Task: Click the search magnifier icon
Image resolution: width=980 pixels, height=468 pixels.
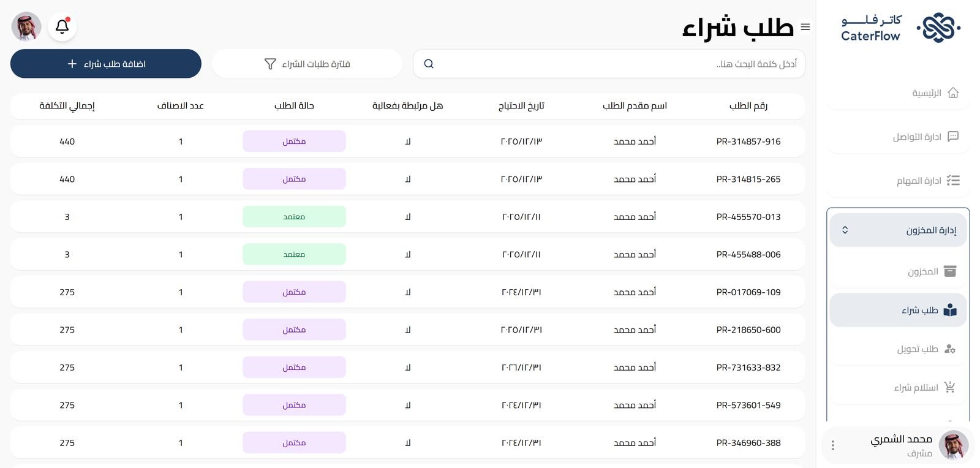Action: pos(429,64)
